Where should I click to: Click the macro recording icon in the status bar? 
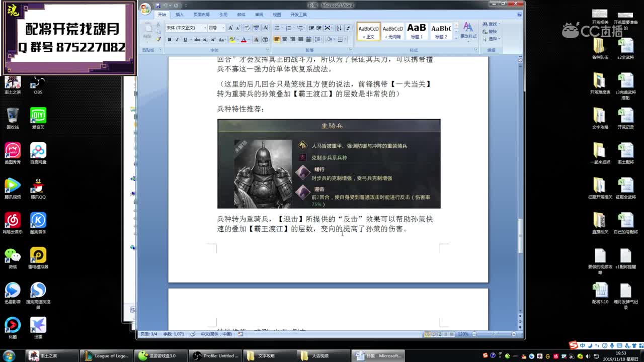240,334
